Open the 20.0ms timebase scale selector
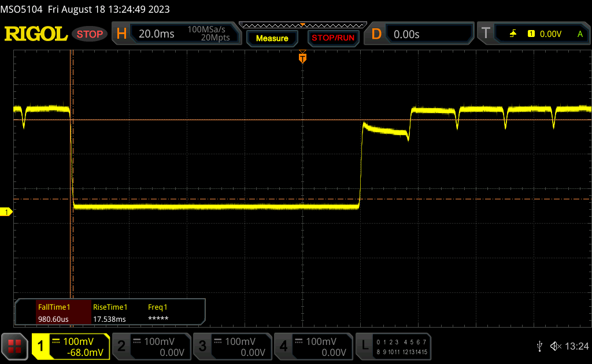Screen dimensions: 592x364 click(157, 34)
